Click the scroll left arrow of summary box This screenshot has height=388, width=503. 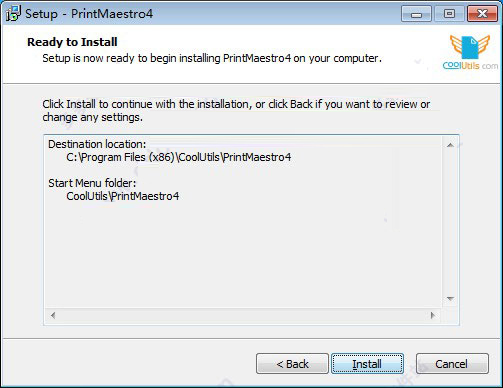click(x=53, y=315)
